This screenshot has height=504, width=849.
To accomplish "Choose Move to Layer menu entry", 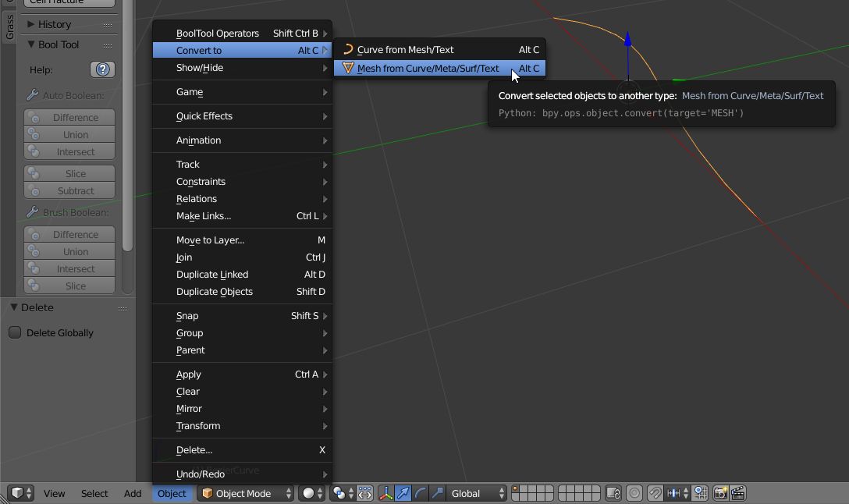I will click(242, 240).
